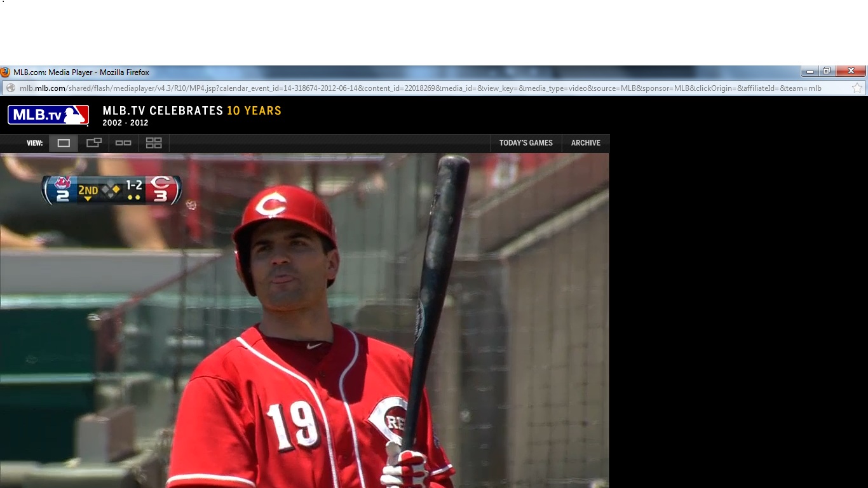Image resolution: width=868 pixels, height=488 pixels.
Task: Select the four-panel mosaic view icon
Action: click(x=154, y=143)
